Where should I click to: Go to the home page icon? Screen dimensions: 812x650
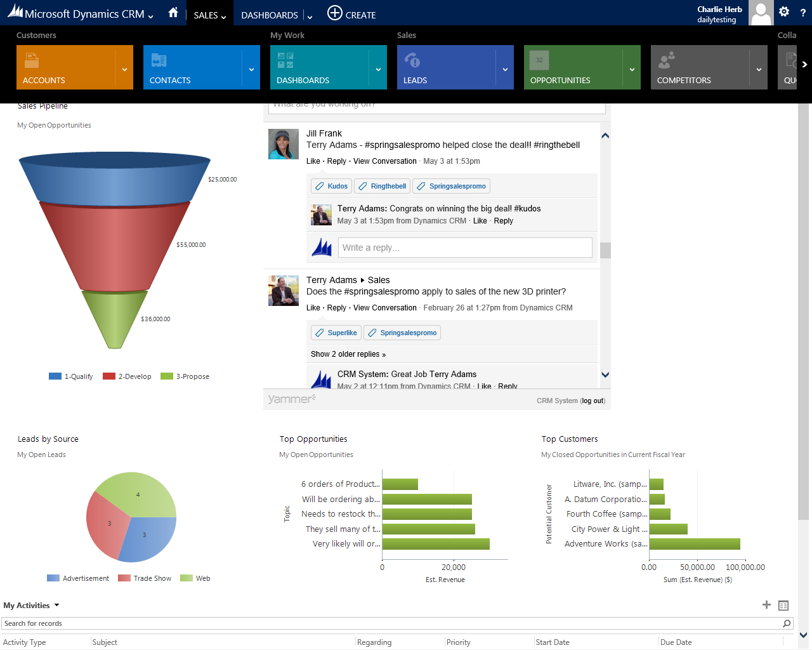click(173, 13)
